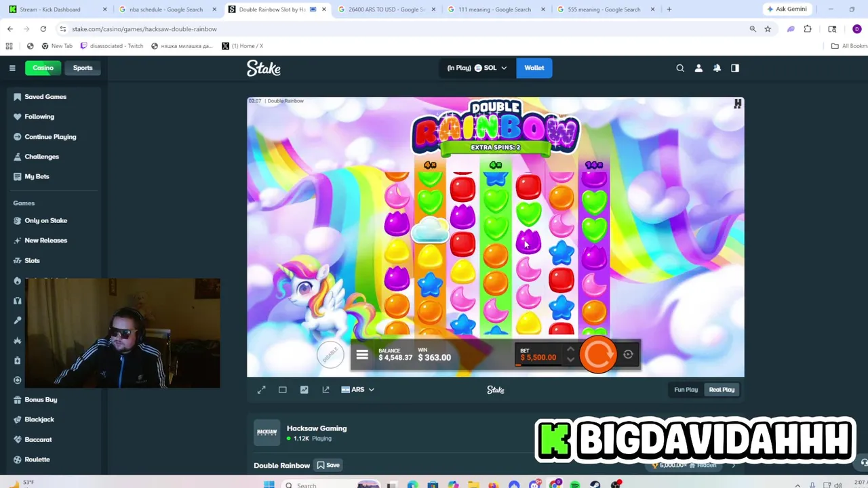The image size is (868, 488).
Task: Open Spotify from the taskbar
Action: click(x=575, y=484)
